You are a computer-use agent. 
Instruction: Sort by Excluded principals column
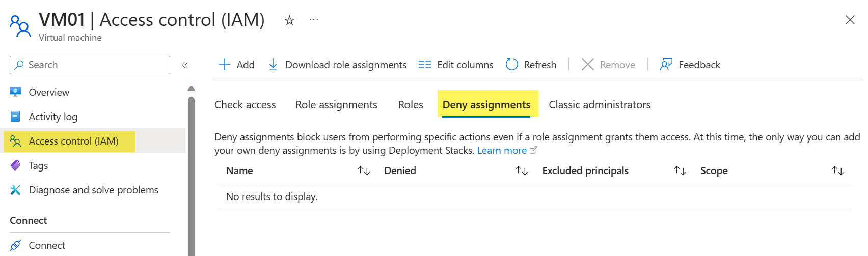(x=680, y=170)
